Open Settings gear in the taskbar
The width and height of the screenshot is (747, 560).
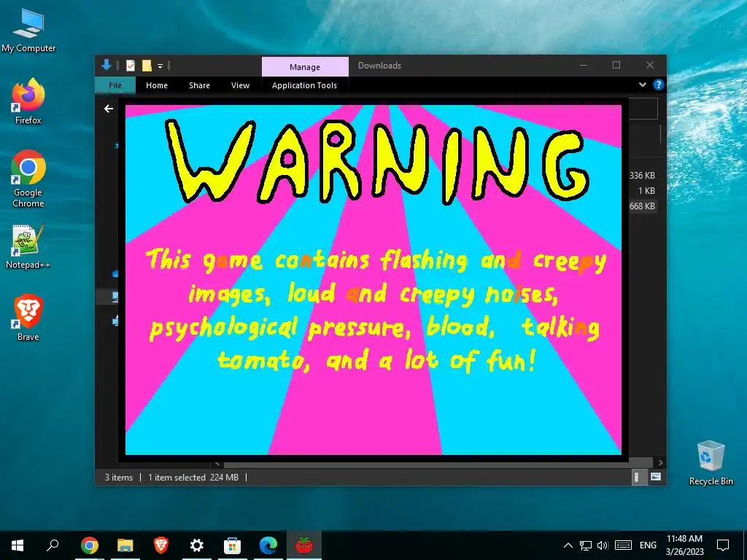pyautogui.click(x=196, y=545)
